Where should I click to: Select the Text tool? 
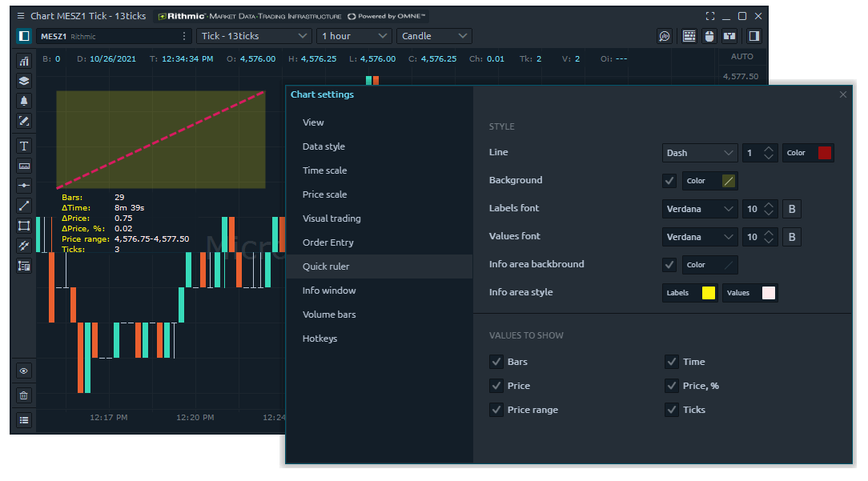pos(24,146)
